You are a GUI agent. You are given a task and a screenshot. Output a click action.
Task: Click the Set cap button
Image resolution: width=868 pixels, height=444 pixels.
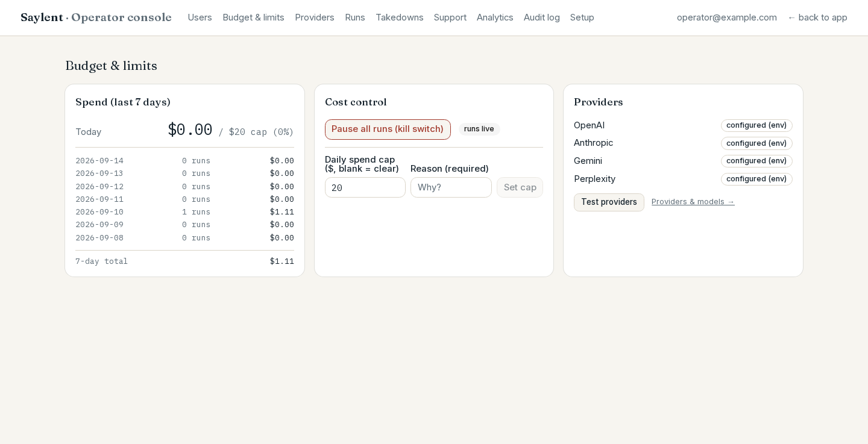coord(520,187)
